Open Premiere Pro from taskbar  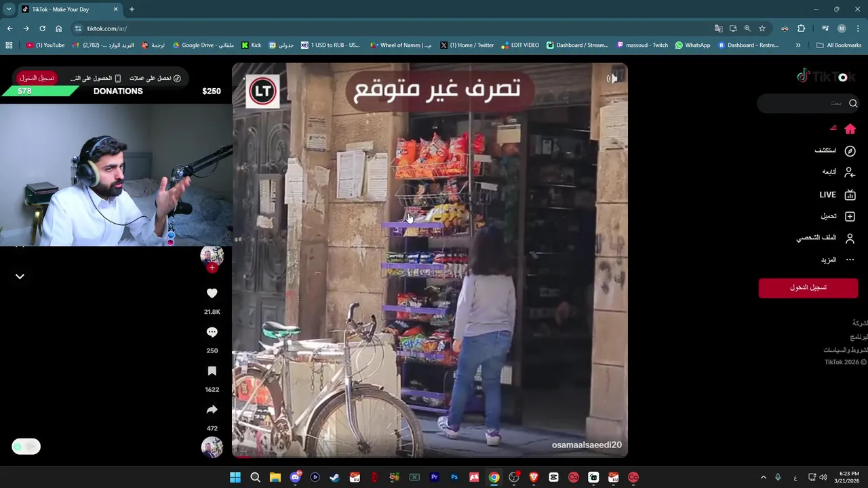click(434, 477)
